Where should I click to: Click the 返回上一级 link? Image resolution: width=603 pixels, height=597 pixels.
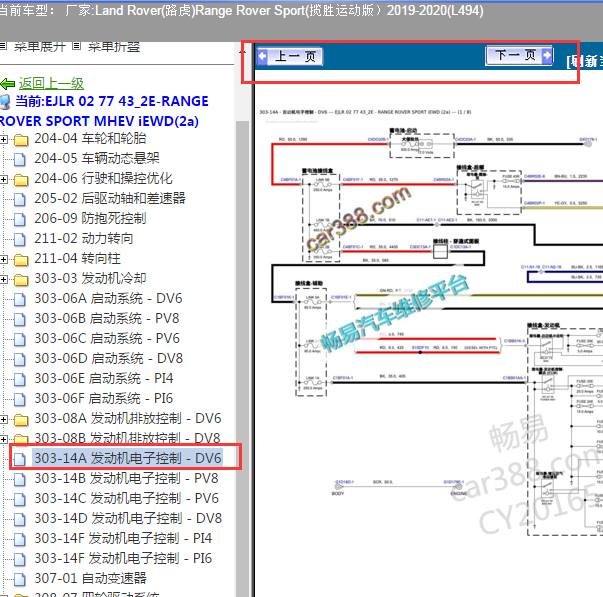(x=51, y=83)
